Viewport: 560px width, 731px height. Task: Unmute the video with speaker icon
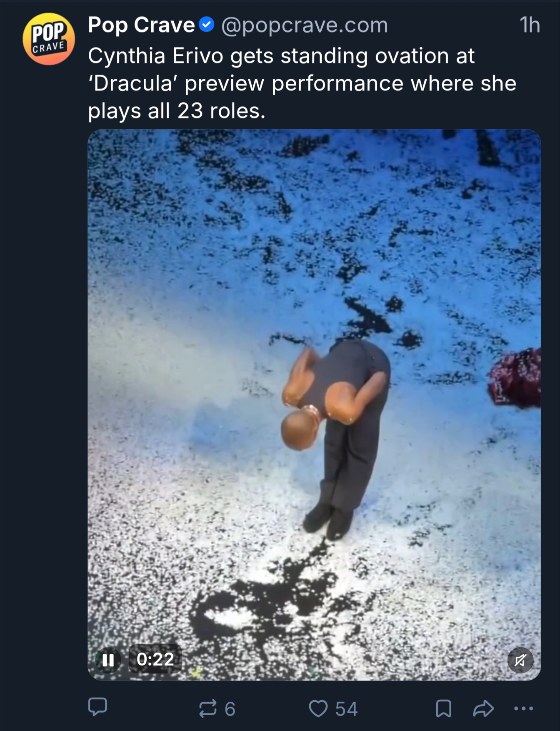[520, 660]
